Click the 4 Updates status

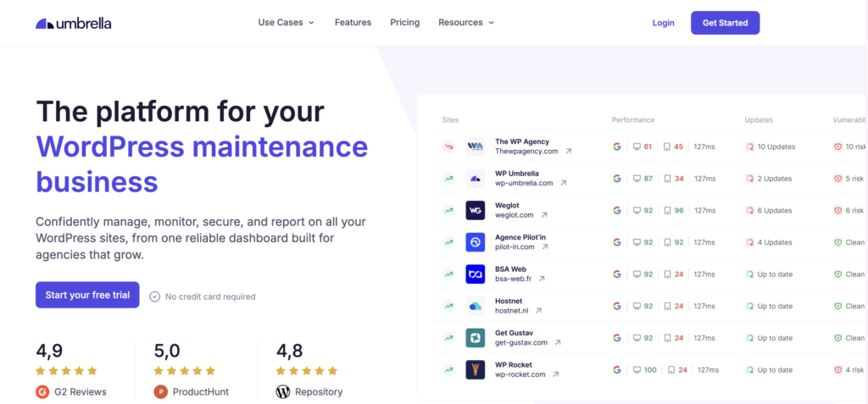[768, 242]
